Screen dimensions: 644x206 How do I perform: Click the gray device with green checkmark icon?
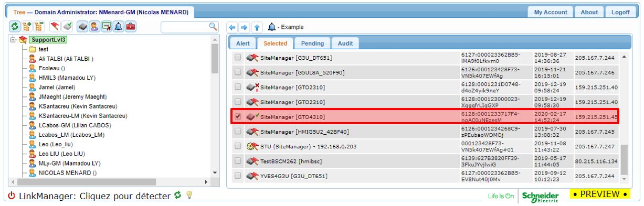pyautogui.click(x=67, y=26)
